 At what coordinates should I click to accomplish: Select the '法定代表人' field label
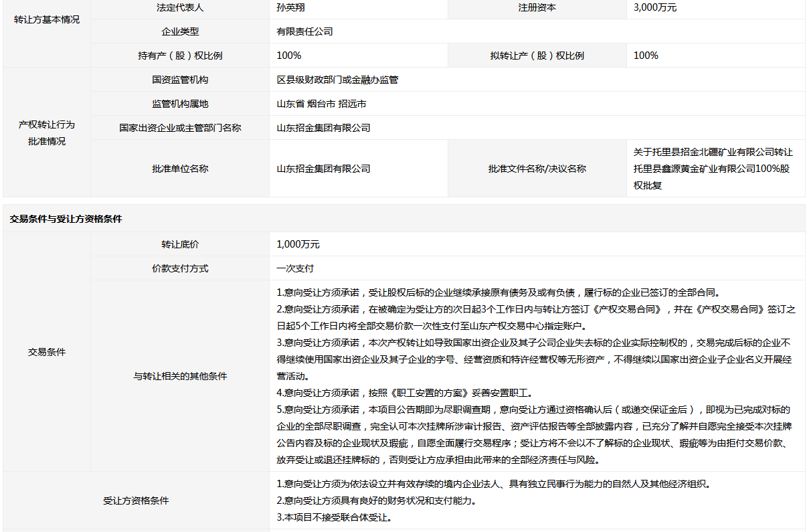tap(180, 7)
